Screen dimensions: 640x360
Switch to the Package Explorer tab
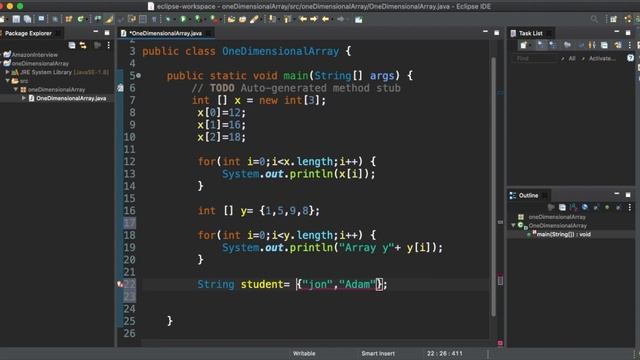coord(28,33)
